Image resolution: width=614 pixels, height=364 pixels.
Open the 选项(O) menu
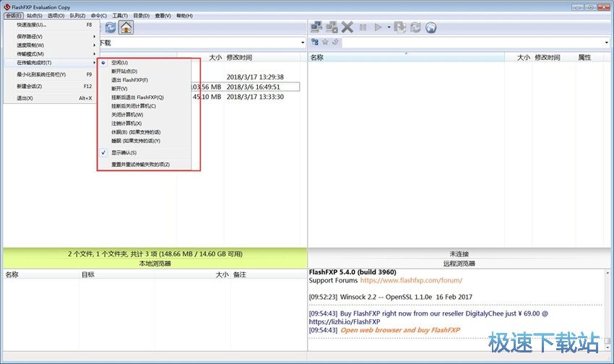(56, 16)
